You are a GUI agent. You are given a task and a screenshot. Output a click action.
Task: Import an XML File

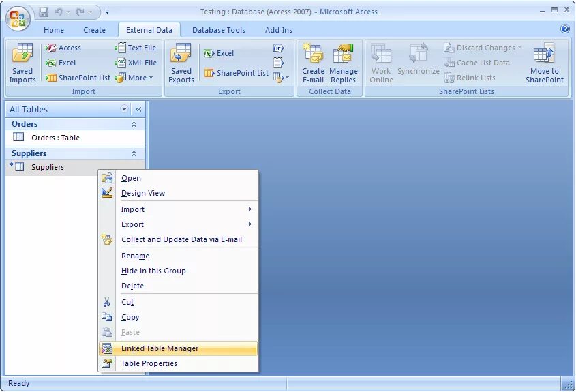[136, 63]
